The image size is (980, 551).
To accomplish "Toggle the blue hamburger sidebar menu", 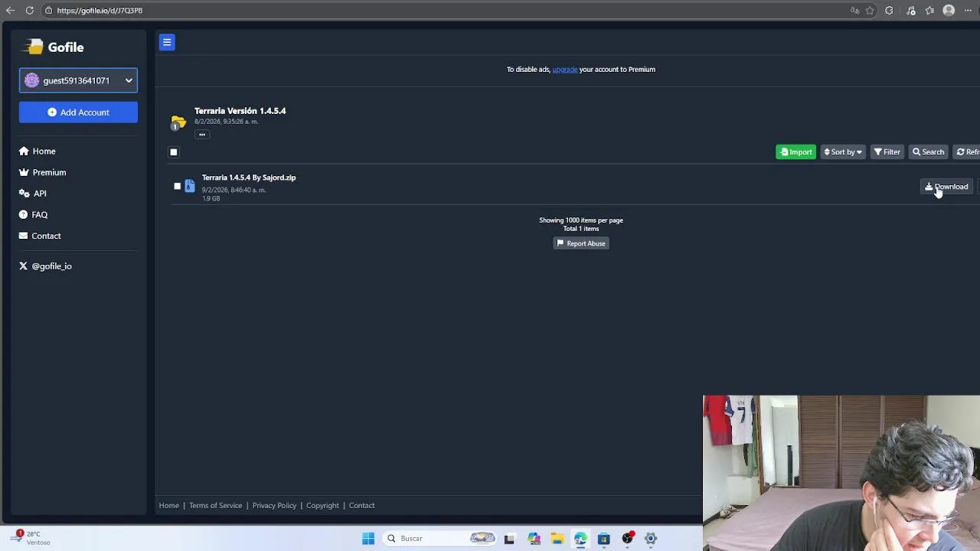I will coord(167,42).
